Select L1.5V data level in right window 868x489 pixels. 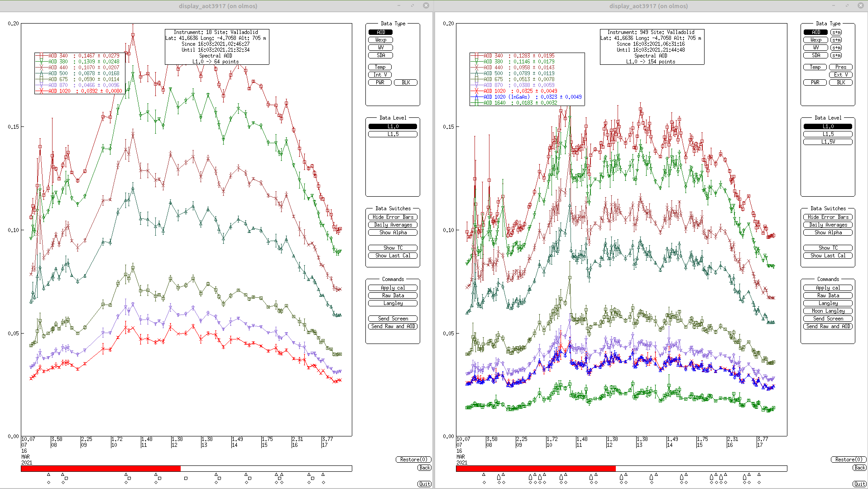[x=828, y=142]
